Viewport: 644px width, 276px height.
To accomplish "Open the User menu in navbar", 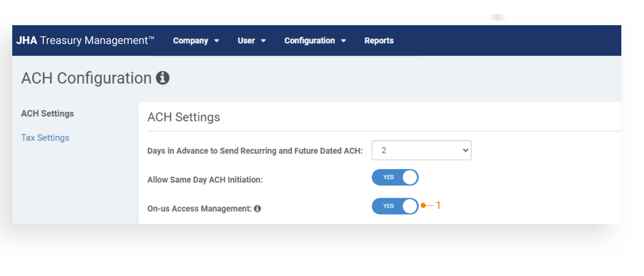I will [246, 41].
